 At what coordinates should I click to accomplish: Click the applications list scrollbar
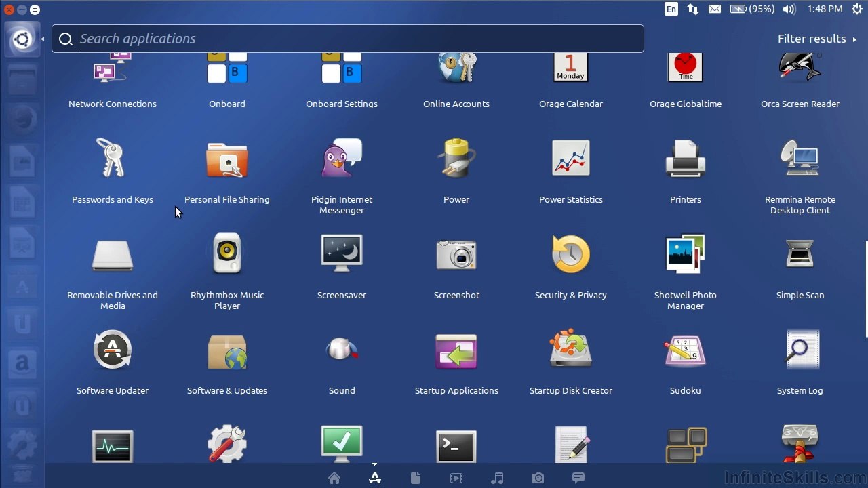pyautogui.click(x=866, y=289)
